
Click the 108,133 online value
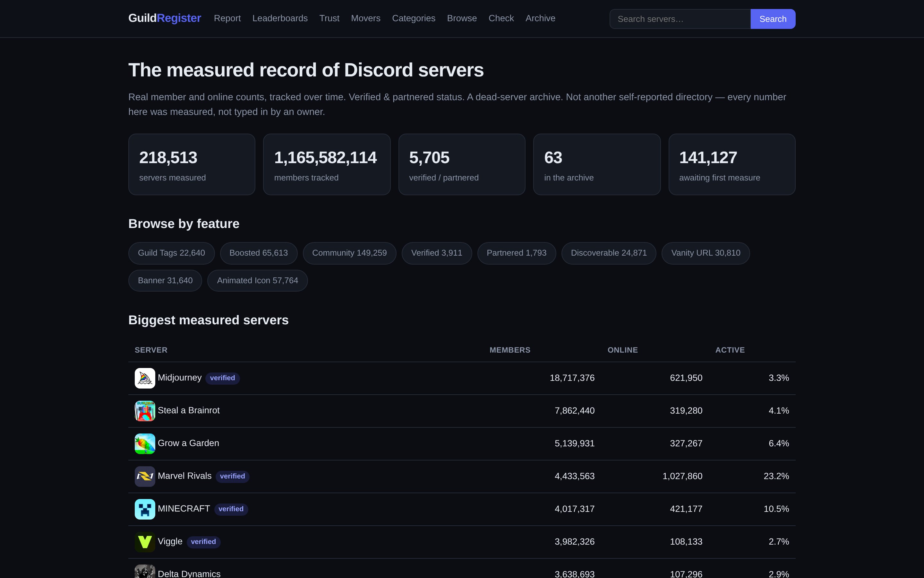pos(686,542)
